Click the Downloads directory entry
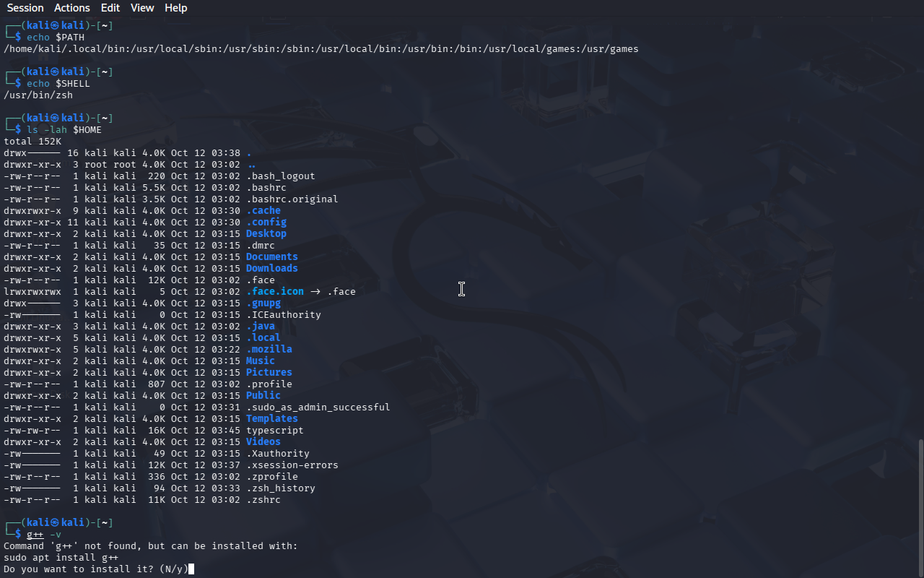Screen dimensions: 924x578 point(271,269)
